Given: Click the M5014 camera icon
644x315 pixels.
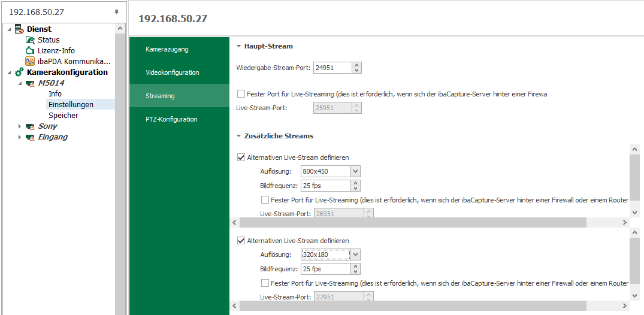Looking at the screenshot, I should coord(30,83).
